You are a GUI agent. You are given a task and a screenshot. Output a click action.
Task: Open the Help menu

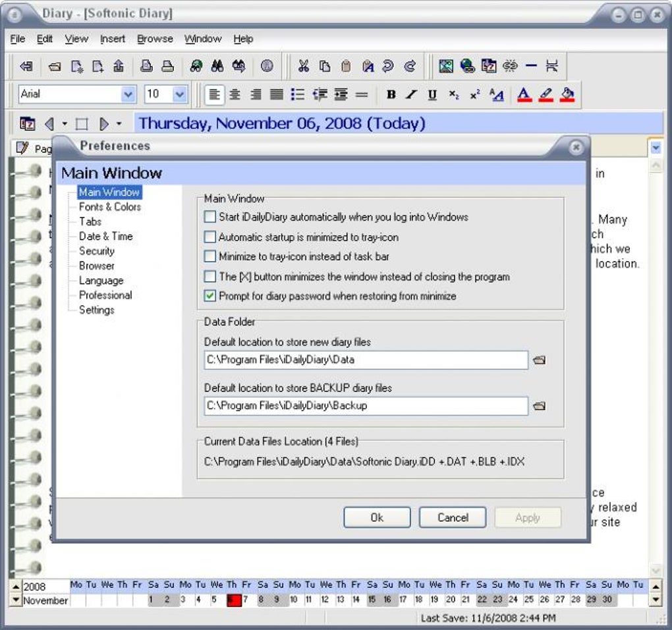(x=243, y=39)
